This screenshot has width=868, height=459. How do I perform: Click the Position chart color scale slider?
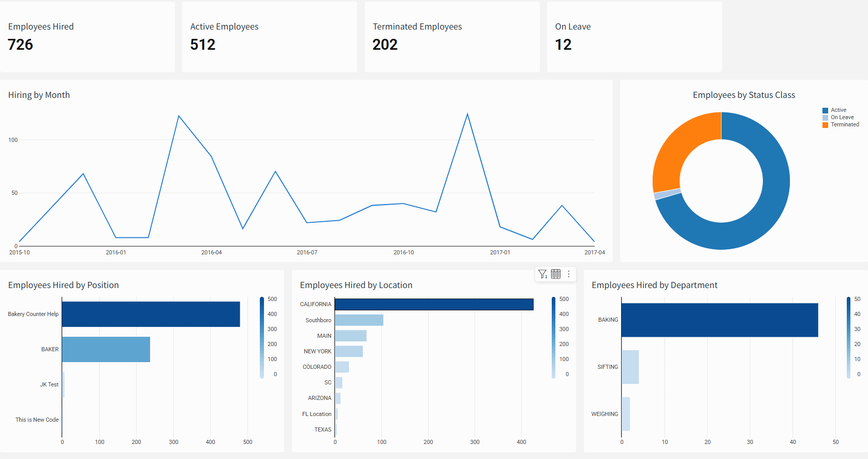coord(262,337)
